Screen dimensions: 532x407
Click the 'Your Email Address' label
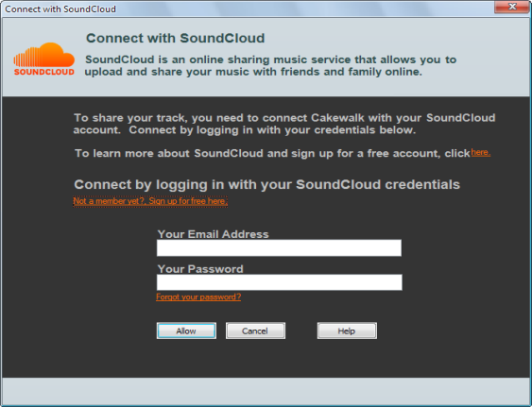(x=213, y=234)
